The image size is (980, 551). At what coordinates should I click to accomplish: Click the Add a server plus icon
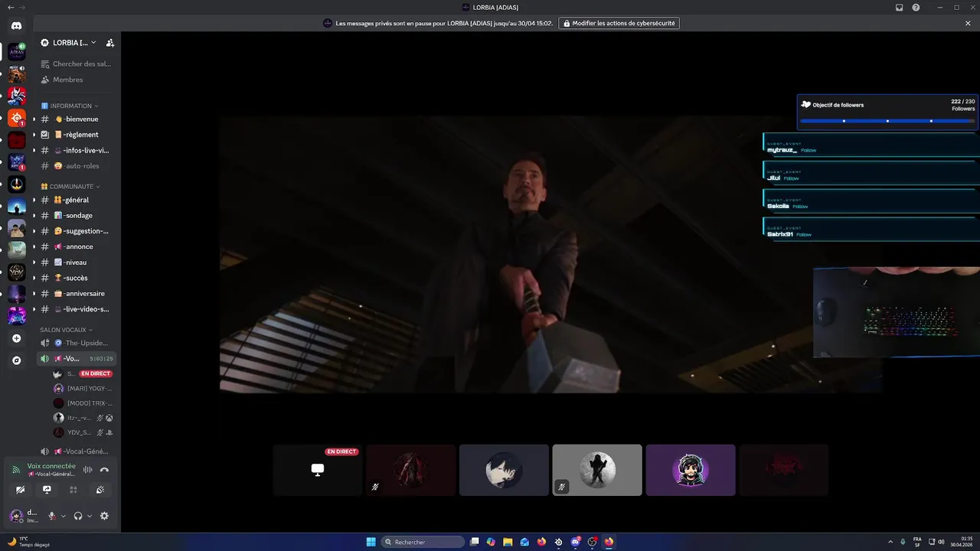point(16,338)
